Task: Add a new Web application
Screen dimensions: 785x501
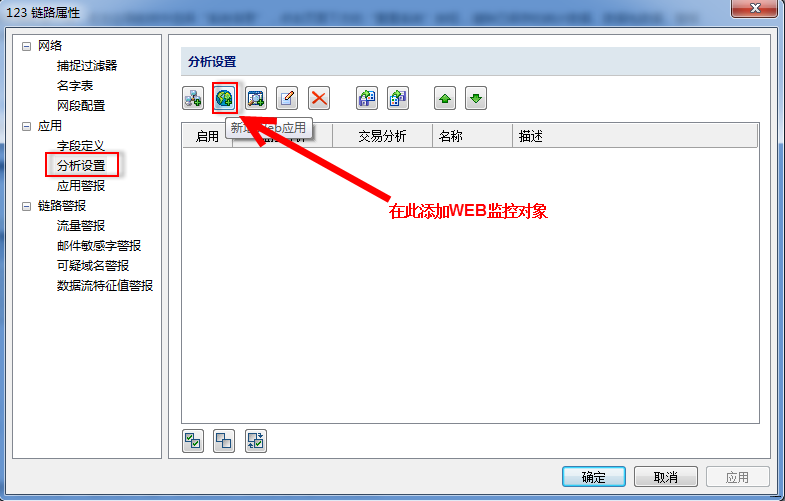Action: [225, 98]
